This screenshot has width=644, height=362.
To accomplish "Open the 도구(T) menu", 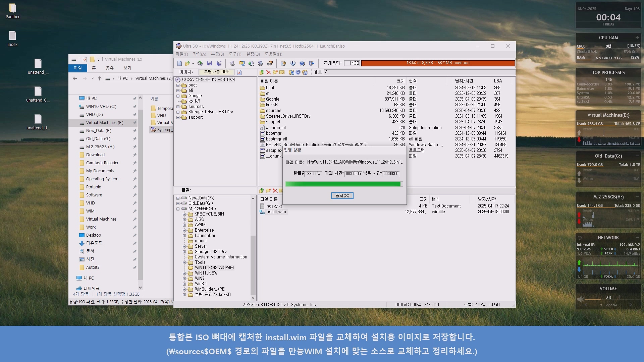I will 235,54.
